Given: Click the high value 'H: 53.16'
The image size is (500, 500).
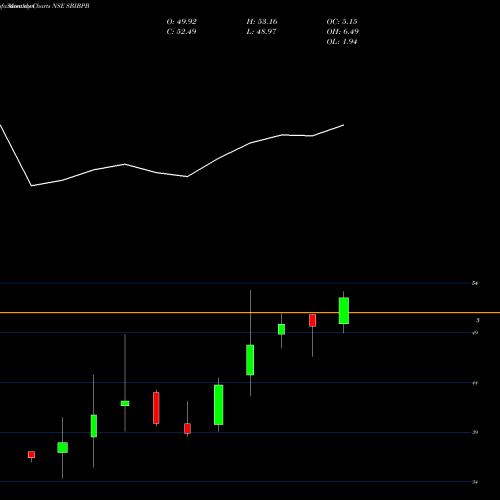Looking at the screenshot, I should pos(262,22).
